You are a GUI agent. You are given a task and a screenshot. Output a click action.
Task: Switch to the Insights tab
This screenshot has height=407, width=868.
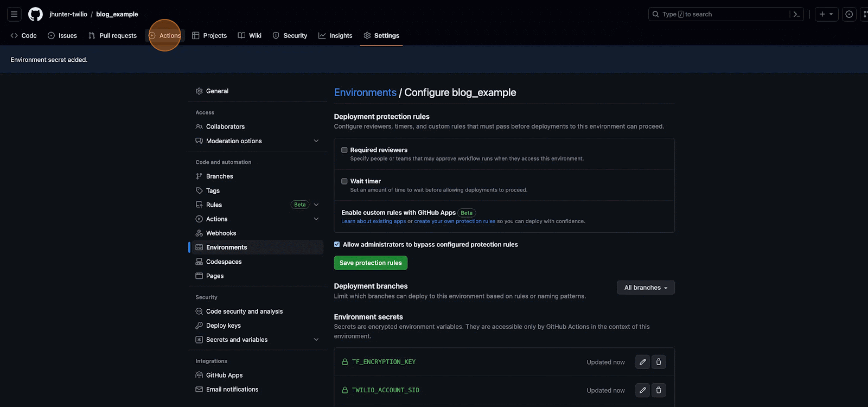pos(335,36)
